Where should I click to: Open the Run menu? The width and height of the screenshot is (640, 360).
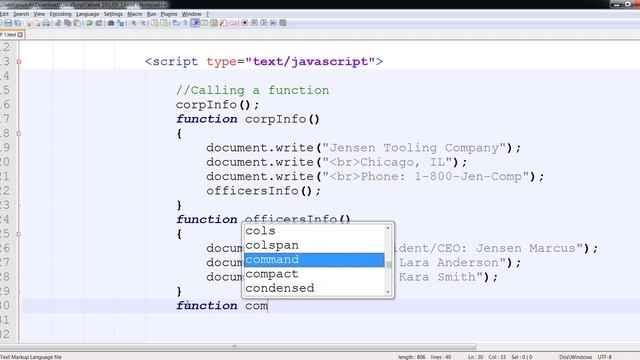(151, 14)
